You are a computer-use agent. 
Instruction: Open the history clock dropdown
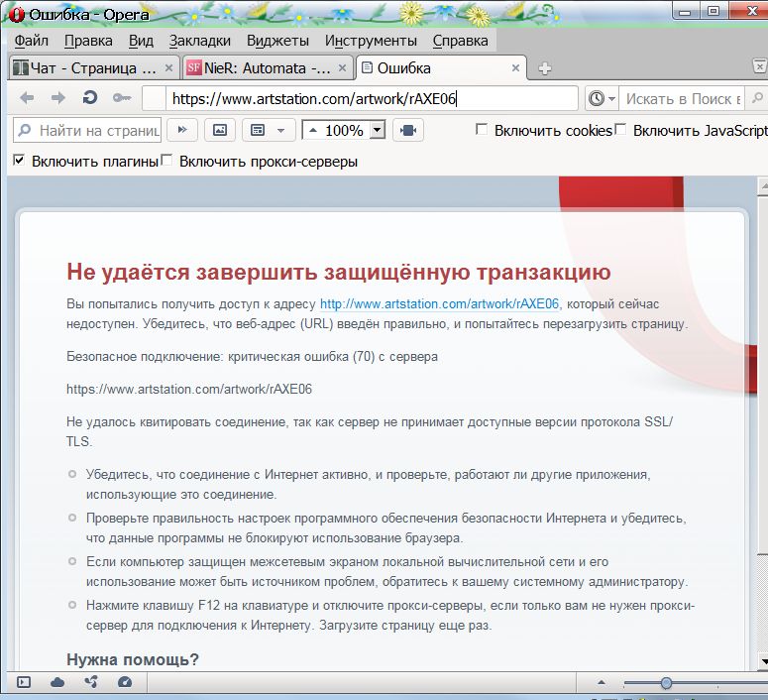601,98
